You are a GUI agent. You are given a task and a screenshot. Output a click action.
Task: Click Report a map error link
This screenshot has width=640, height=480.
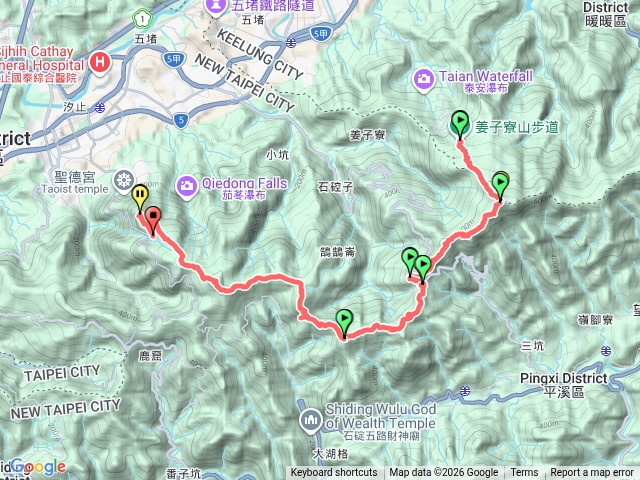pos(591,473)
